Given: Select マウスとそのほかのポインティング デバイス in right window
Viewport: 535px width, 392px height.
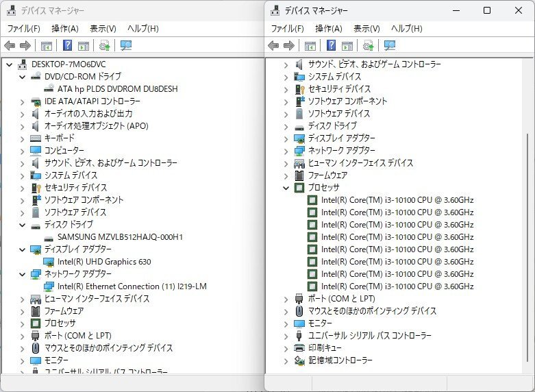Looking at the screenshot, I should click(x=372, y=311).
